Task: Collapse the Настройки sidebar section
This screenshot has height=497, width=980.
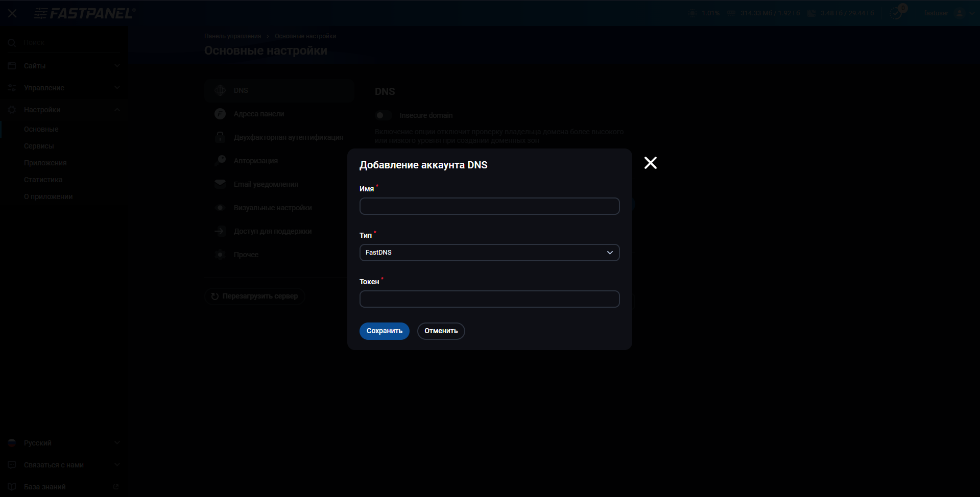Action: (116, 109)
